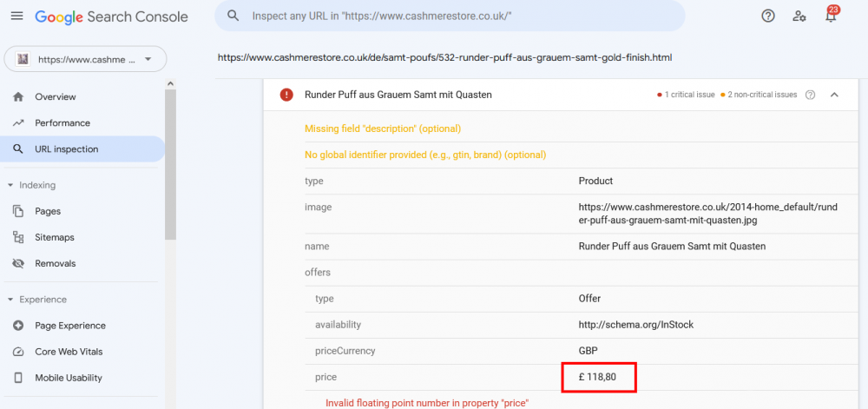Click the inspected URL text at top

coord(444,57)
